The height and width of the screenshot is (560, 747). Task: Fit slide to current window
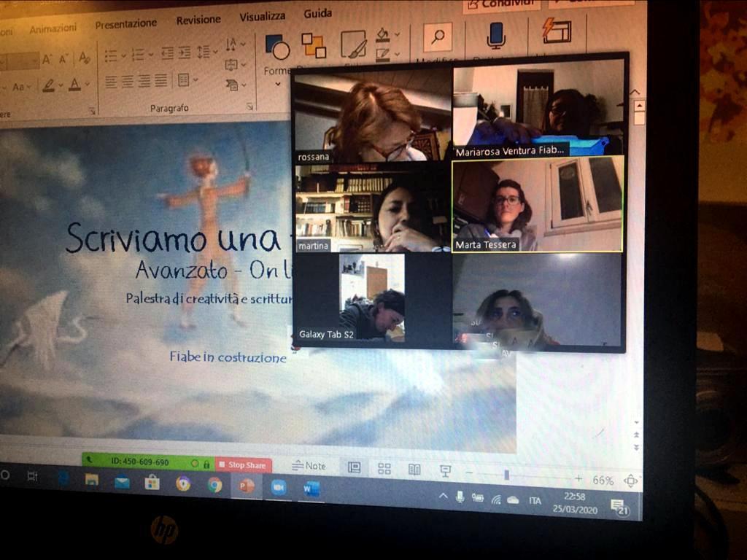tap(630, 481)
